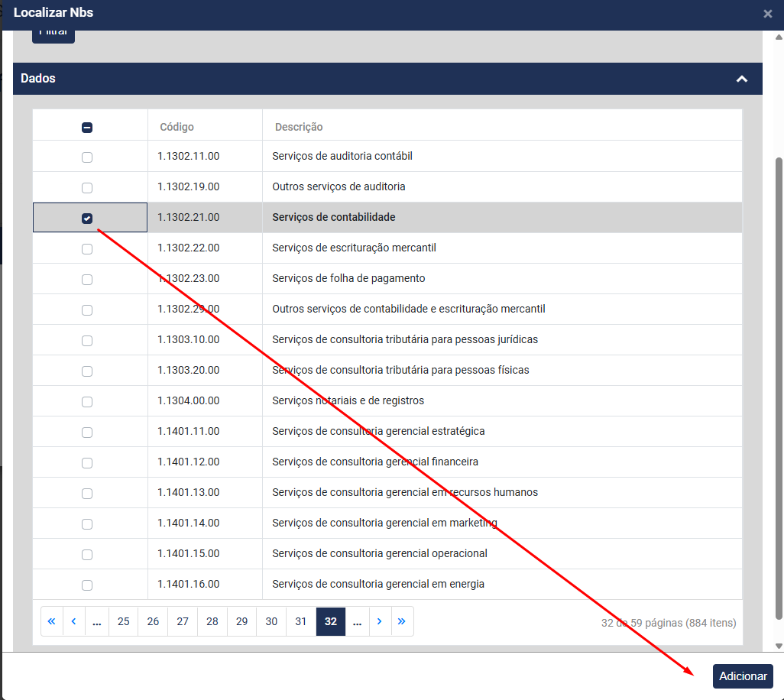The width and height of the screenshot is (784, 700).
Task: Go to page 26
Action: tap(153, 621)
